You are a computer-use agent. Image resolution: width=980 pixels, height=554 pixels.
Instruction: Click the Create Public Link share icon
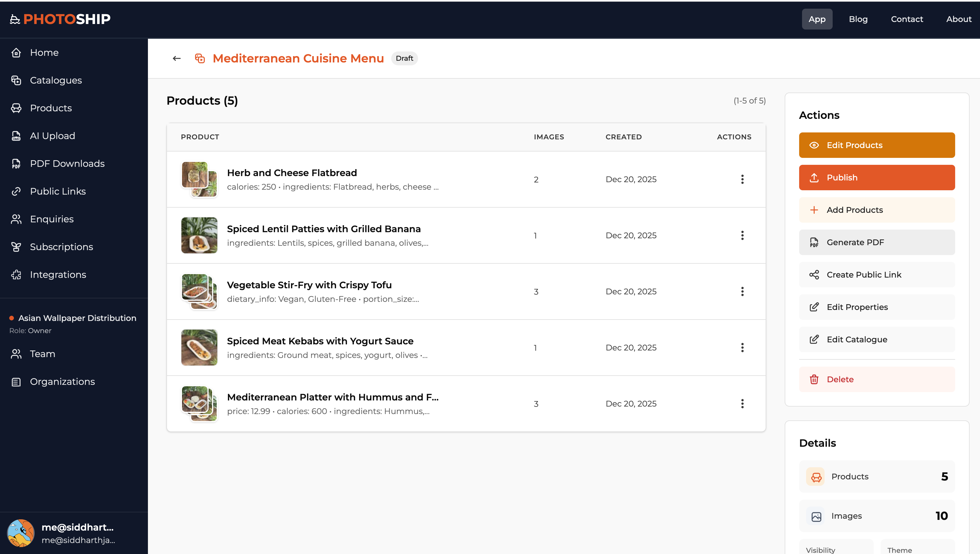click(814, 274)
